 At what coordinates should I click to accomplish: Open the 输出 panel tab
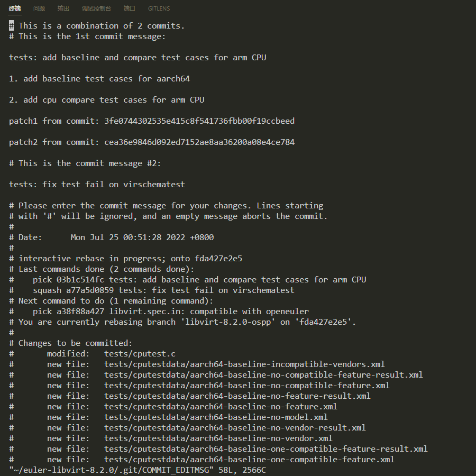pyautogui.click(x=63, y=8)
